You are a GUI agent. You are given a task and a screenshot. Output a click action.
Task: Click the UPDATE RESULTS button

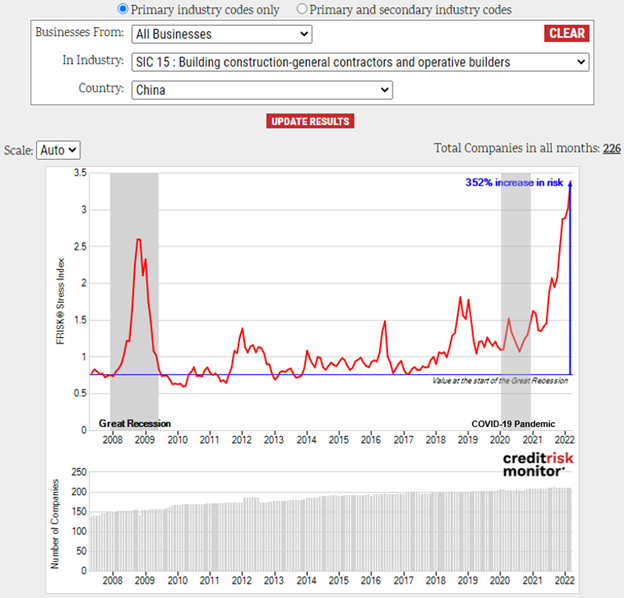(x=310, y=121)
